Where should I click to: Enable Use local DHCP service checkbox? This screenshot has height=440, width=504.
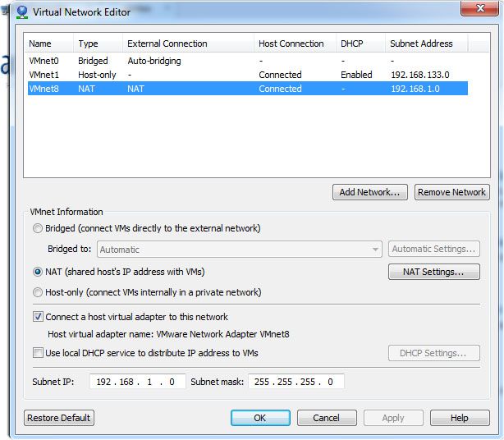[38, 353]
